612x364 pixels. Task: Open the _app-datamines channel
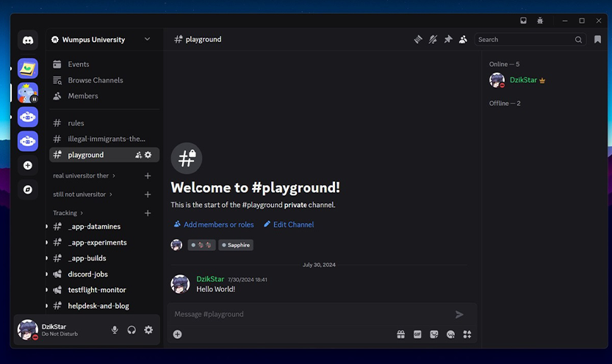click(104, 227)
